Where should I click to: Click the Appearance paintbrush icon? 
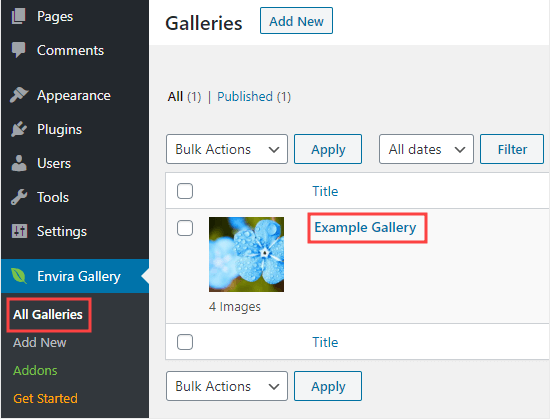tap(19, 95)
